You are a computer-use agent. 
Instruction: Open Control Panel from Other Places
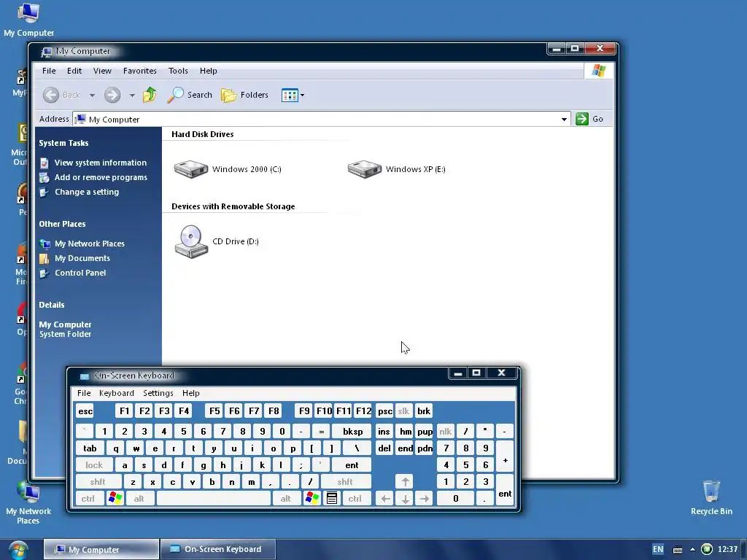(x=80, y=273)
